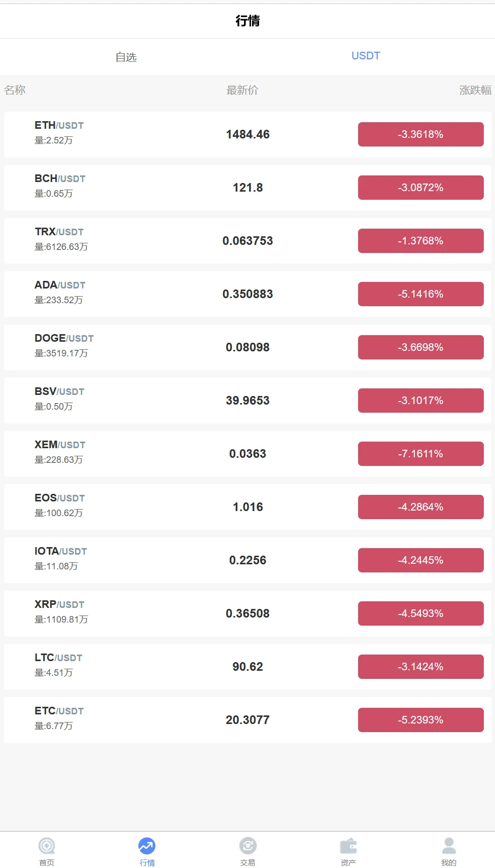Select the USDT market tab

(x=366, y=56)
